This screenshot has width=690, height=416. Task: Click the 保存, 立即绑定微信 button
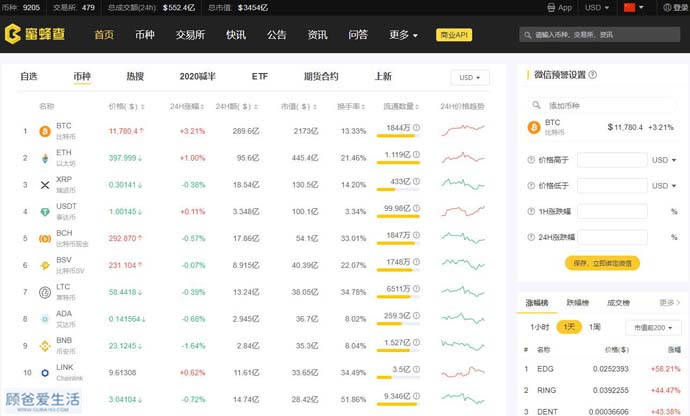coord(602,263)
